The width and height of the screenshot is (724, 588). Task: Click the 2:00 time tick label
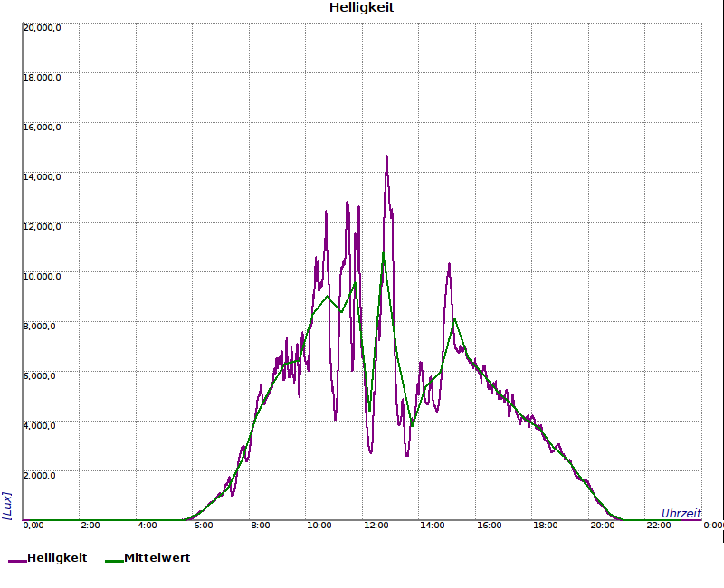pos(90,526)
